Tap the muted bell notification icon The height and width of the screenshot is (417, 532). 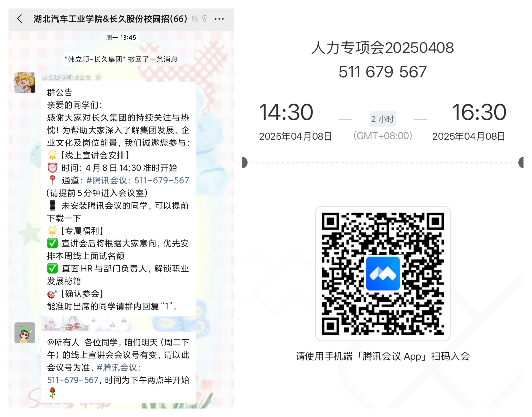(195, 19)
